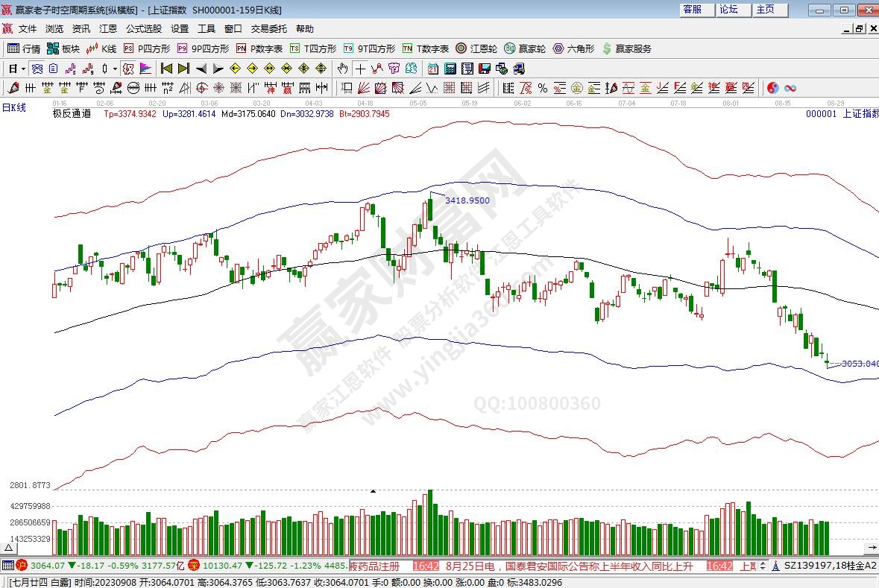Select the hand pan tool
Viewport: 879px width, 588px height.
coord(342,69)
